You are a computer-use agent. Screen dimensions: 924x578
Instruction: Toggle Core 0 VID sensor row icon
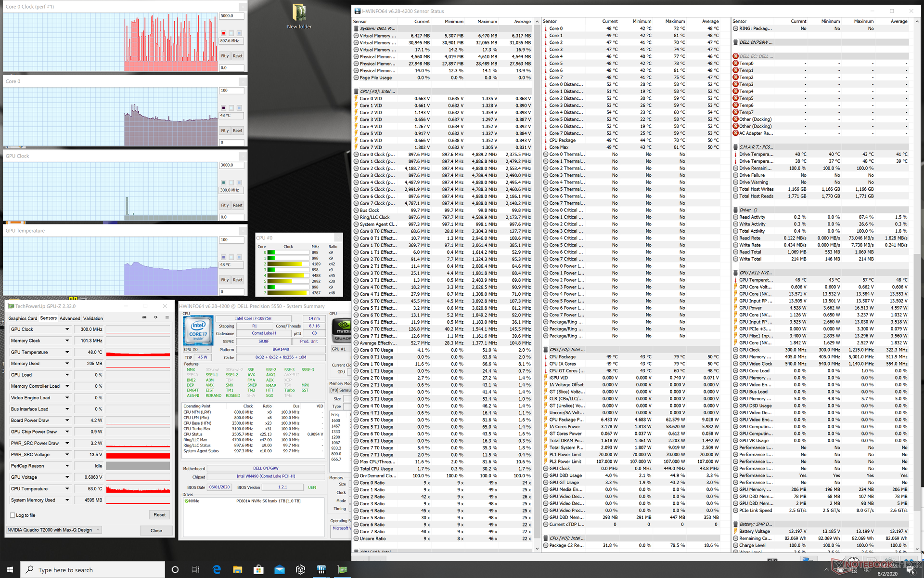point(356,99)
